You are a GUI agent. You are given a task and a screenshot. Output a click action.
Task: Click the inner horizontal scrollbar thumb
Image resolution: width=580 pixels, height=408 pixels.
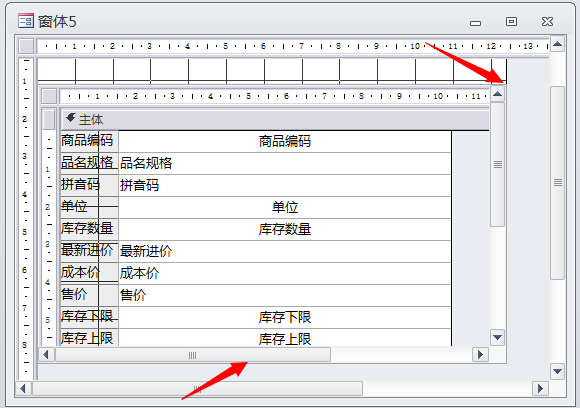coord(193,355)
